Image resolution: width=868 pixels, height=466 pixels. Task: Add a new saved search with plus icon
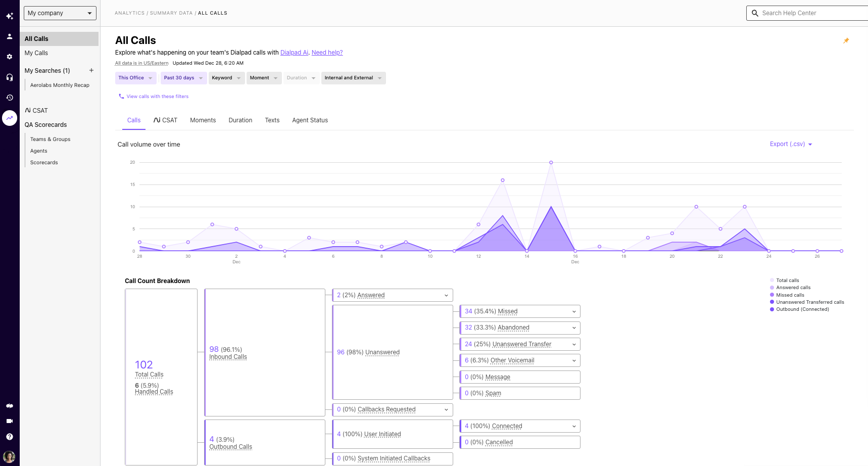pyautogui.click(x=91, y=70)
